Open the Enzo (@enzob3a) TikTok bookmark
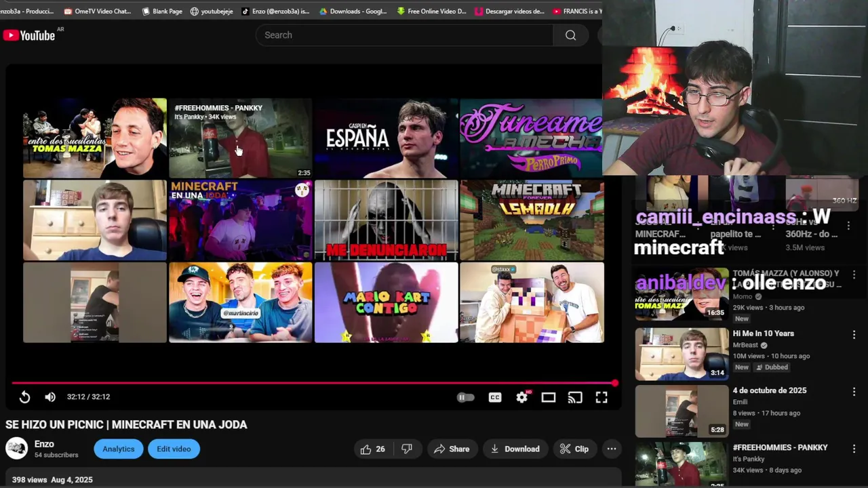 pyautogui.click(x=275, y=11)
